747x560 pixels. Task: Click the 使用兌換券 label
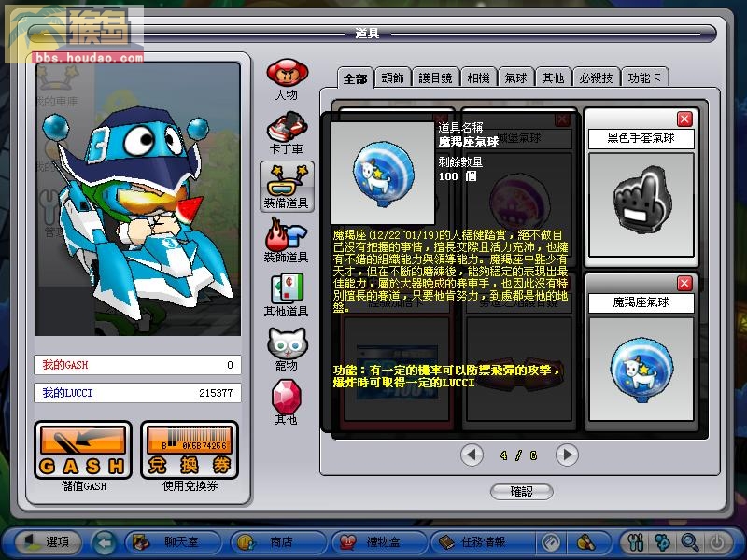coord(190,486)
